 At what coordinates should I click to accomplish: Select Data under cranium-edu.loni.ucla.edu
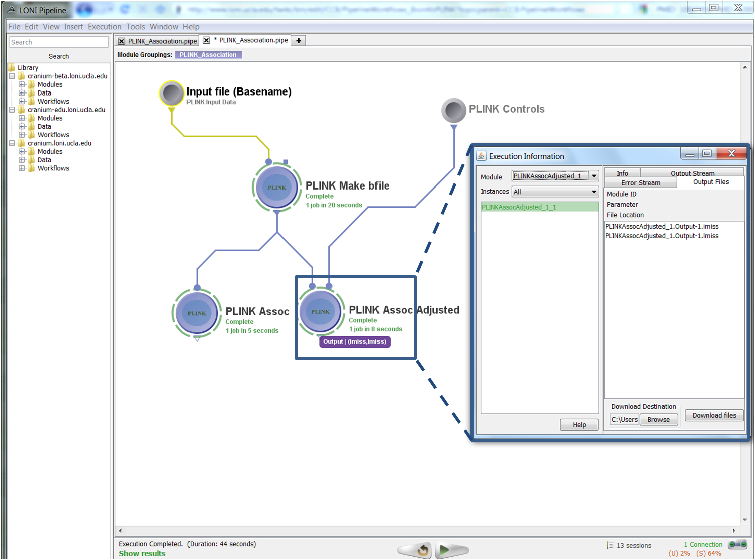(44, 126)
